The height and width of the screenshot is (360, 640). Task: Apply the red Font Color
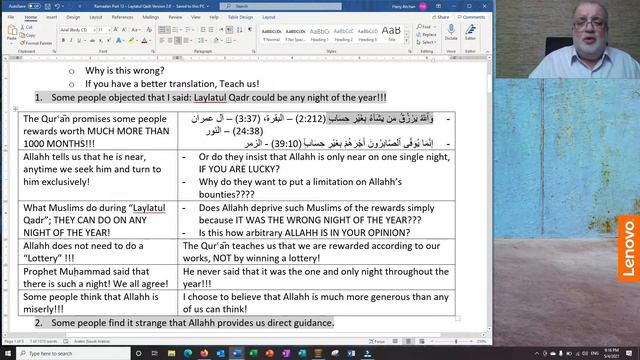click(x=144, y=40)
